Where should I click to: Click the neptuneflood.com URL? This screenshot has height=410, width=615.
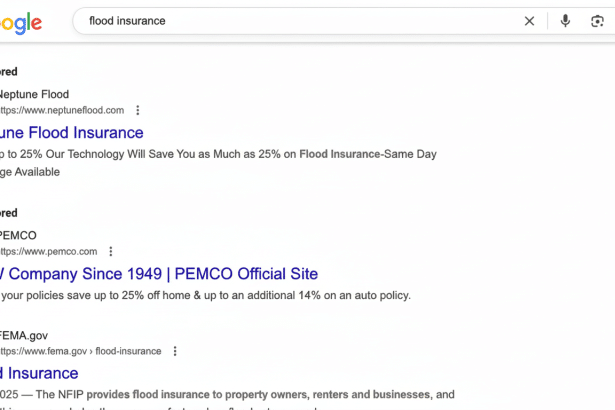(62, 110)
